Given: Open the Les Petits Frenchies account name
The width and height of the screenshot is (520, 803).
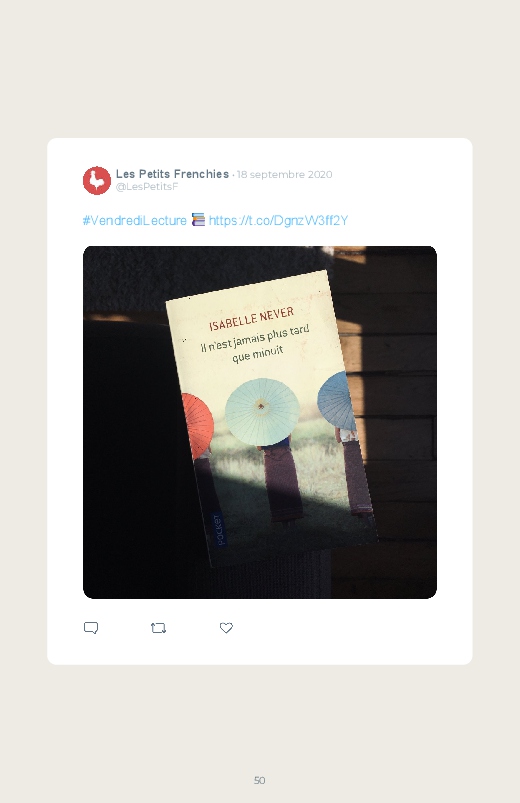Looking at the screenshot, I should [172, 174].
